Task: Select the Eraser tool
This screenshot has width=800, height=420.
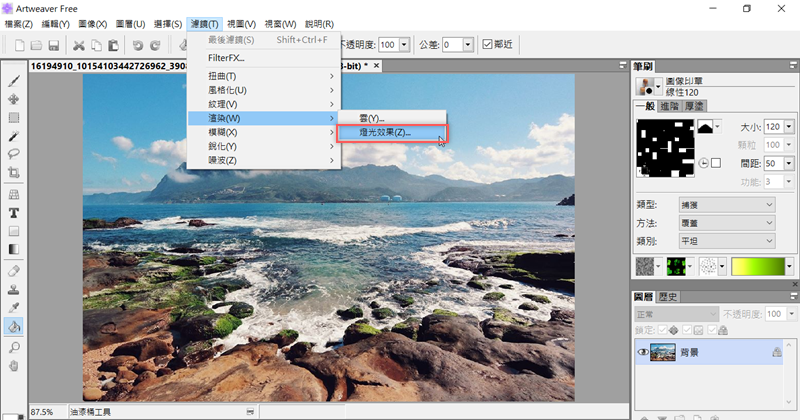Action: pyautogui.click(x=14, y=271)
